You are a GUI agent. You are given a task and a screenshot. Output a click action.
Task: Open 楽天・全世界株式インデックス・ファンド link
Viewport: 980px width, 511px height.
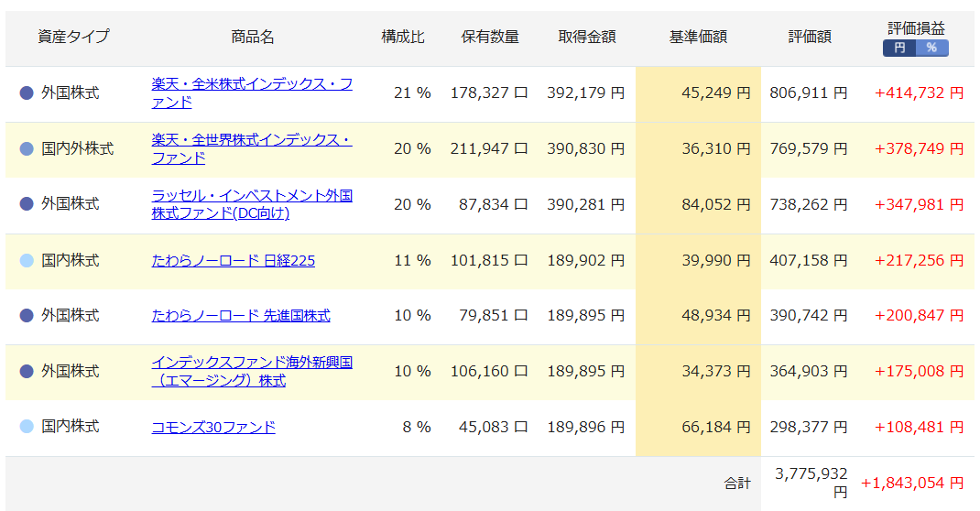[252, 148]
